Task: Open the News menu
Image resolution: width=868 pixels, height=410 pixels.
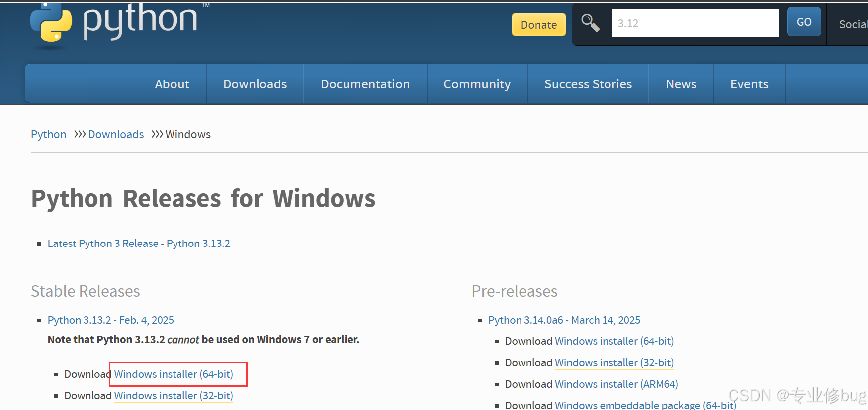Action: (x=681, y=84)
